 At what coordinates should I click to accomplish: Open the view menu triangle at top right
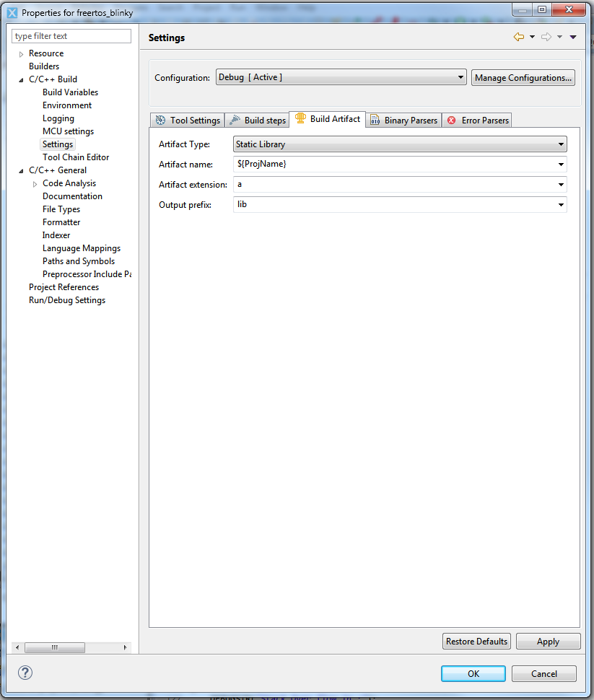coord(572,37)
